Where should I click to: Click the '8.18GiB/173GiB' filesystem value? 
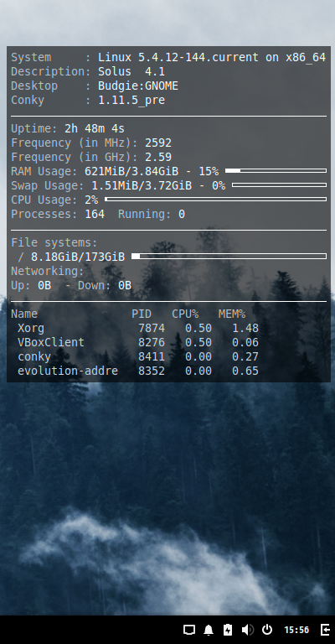[x=78, y=257]
